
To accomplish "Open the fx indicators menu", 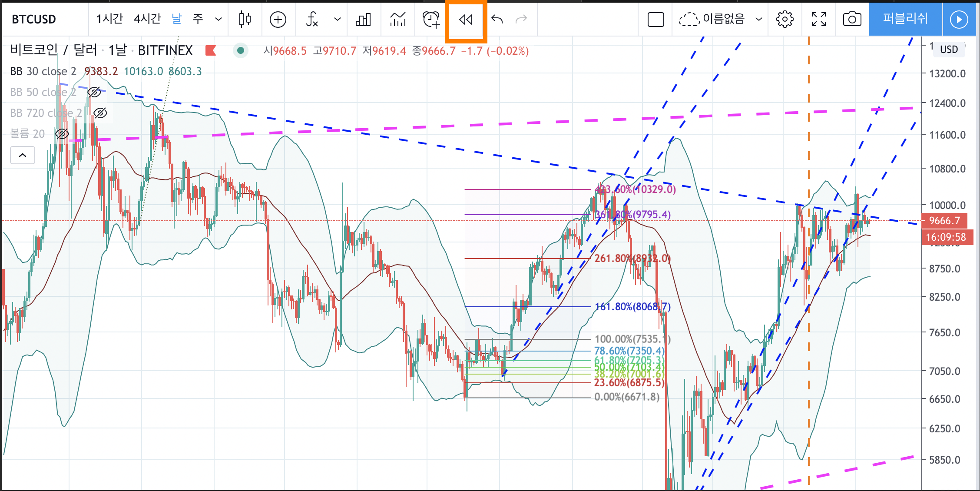I will point(312,20).
